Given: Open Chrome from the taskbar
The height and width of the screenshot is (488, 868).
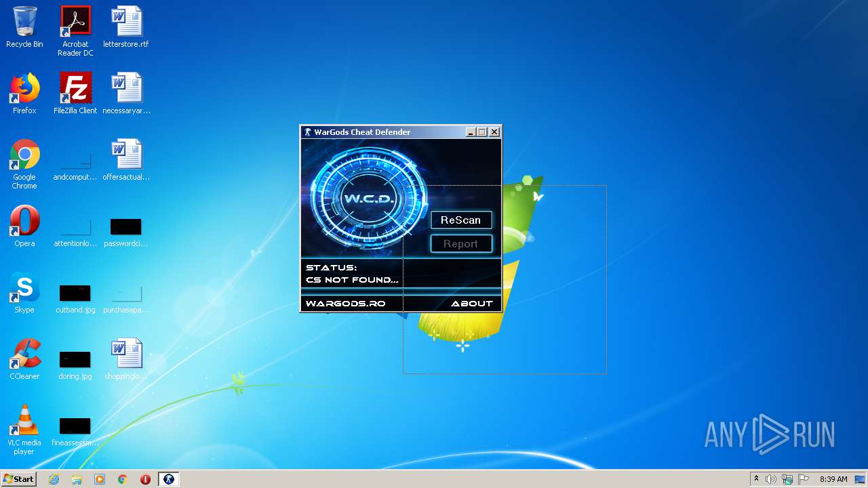Looking at the screenshot, I should [x=123, y=479].
